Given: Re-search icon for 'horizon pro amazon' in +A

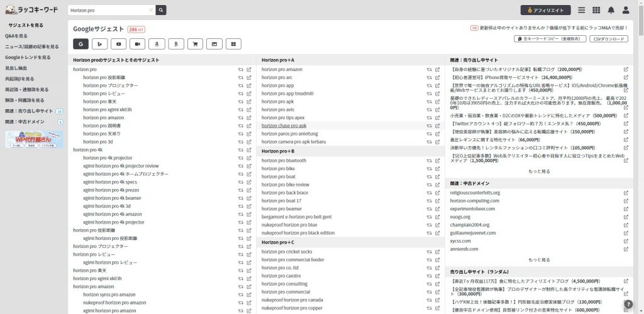Looking at the screenshot, I should point(429,69).
